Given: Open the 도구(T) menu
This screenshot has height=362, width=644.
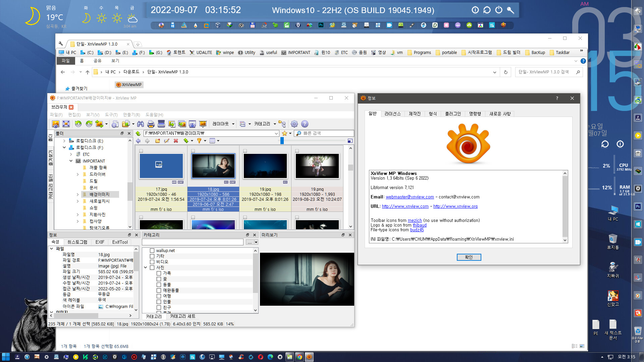Looking at the screenshot, I should pyautogui.click(x=111, y=115).
